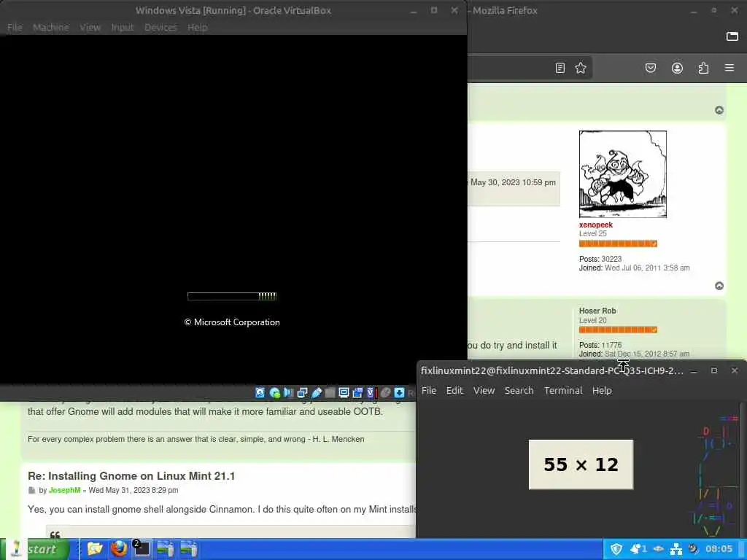
Task: Click the keyboard capture arrow indicator in VirtualBox
Action: coord(399,392)
